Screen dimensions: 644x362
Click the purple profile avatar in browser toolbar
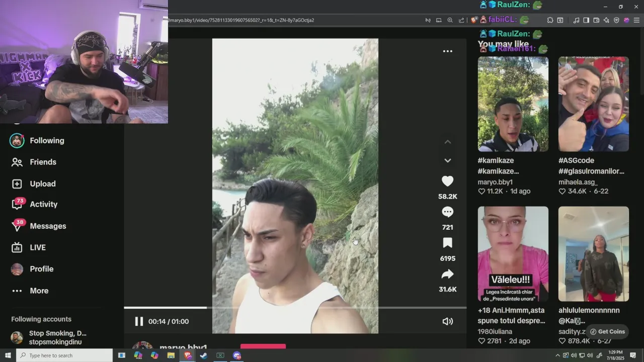coord(626,20)
